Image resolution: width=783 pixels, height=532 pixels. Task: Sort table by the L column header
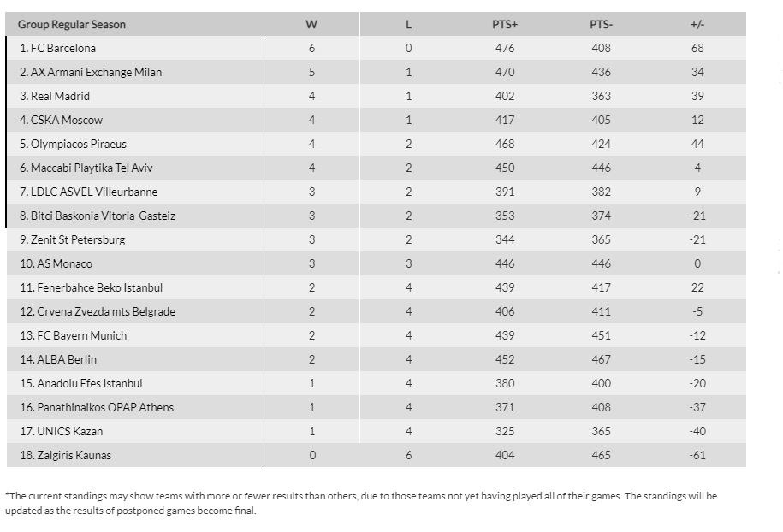(409, 24)
